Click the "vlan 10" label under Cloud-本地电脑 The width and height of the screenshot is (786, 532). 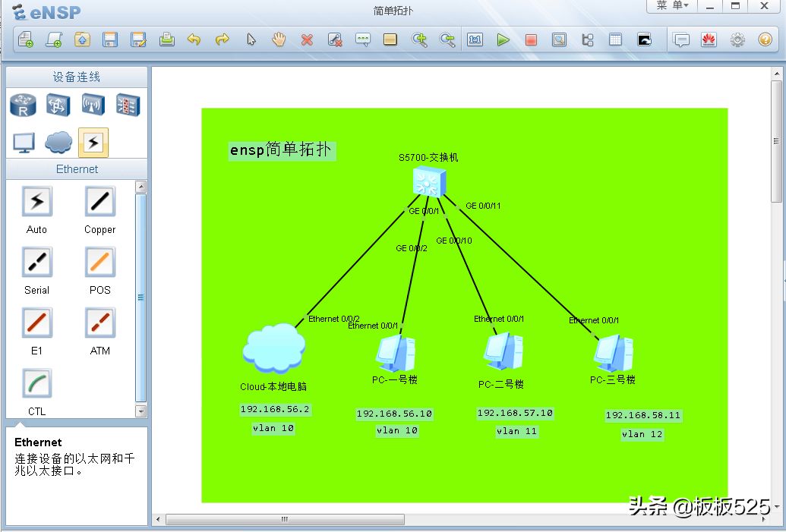273,428
